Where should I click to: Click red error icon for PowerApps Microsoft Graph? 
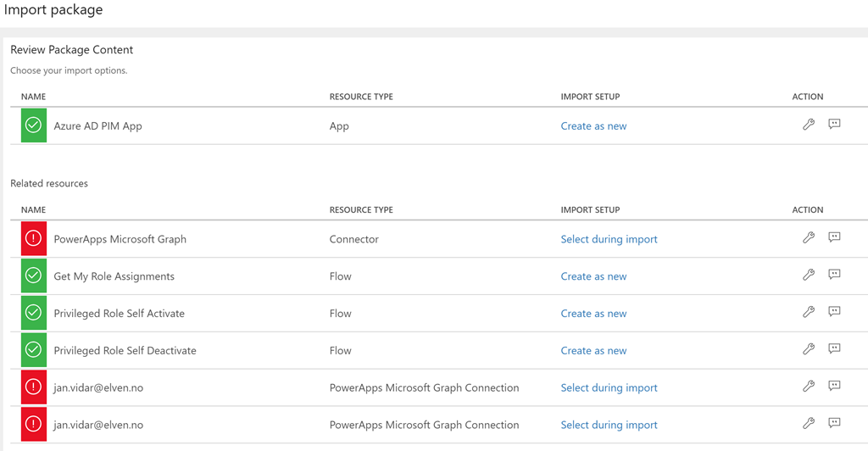34,238
